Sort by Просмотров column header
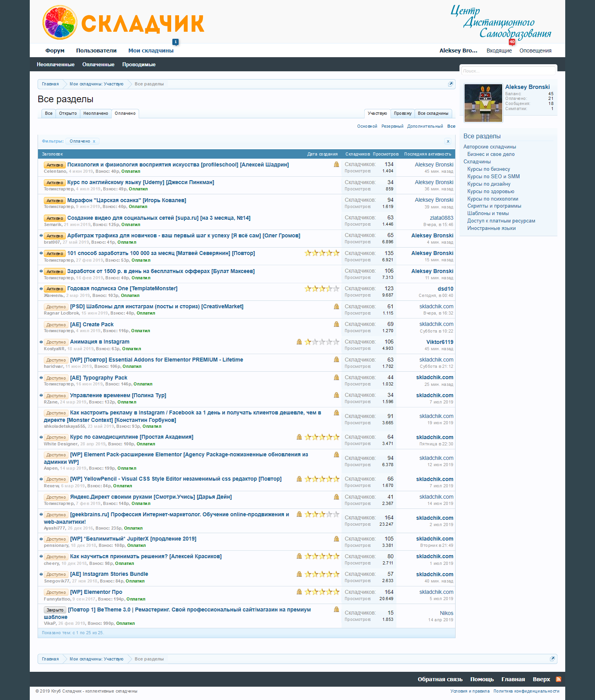 386,154
